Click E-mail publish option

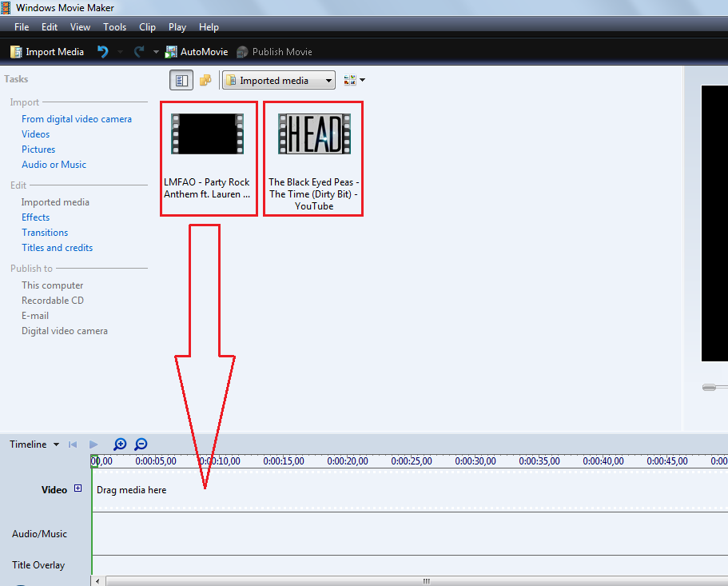point(35,316)
